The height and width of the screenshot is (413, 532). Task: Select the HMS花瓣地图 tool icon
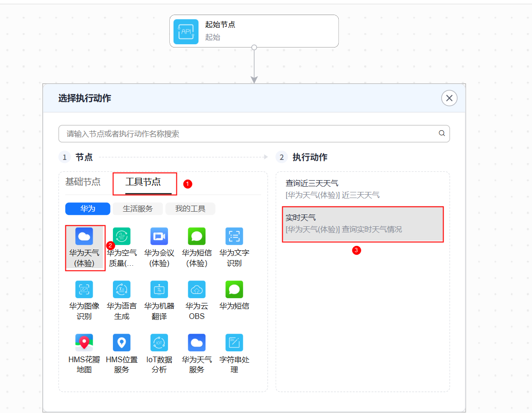pyautogui.click(x=84, y=343)
